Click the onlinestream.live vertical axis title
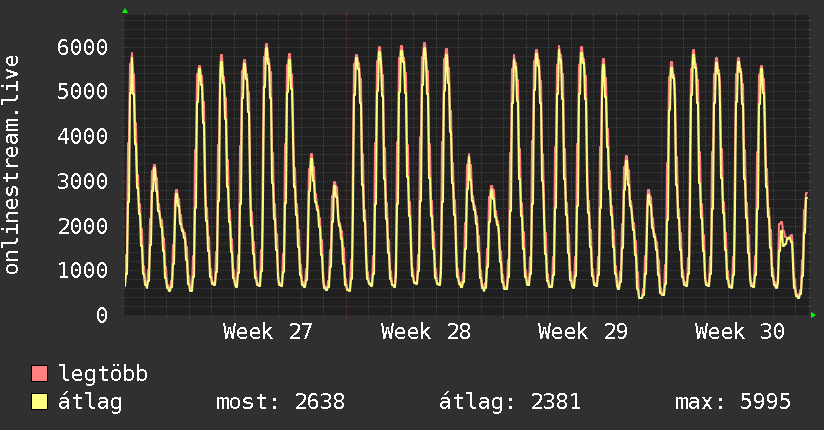The height and width of the screenshot is (430, 824). (x=11, y=165)
